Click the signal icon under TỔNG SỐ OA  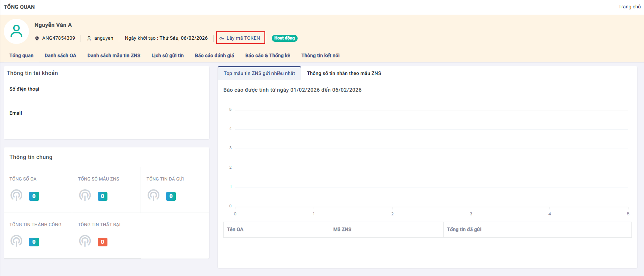click(x=16, y=195)
